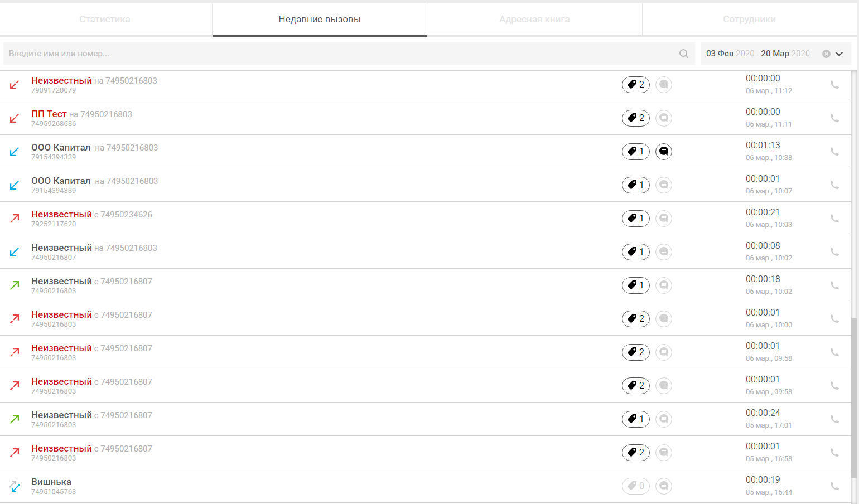Switch to the Статистика tab
859x504 pixels.
105,20
